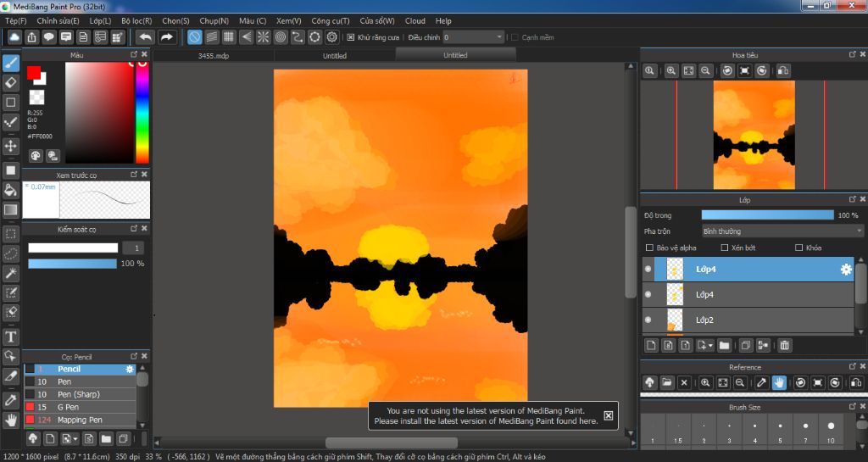The height and width of the screenshot is (462, 868).
Task: Open the Lớp(L) menu
Action: [x=100, y=20]
